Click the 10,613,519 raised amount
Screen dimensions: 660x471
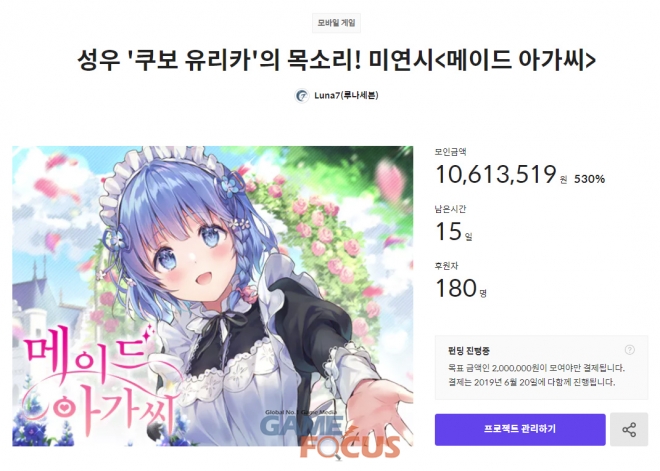[496, 174]
